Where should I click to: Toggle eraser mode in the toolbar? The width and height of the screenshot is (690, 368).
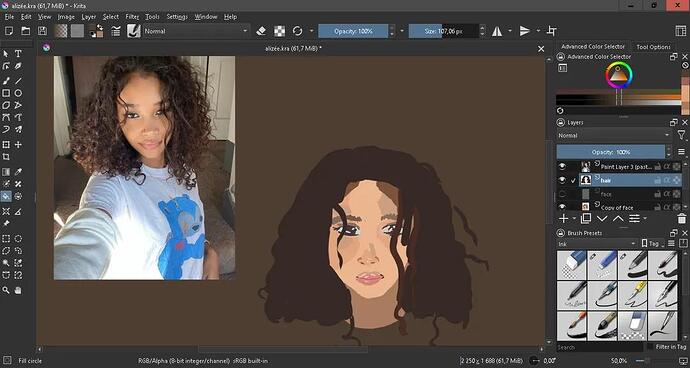(261, 31)
